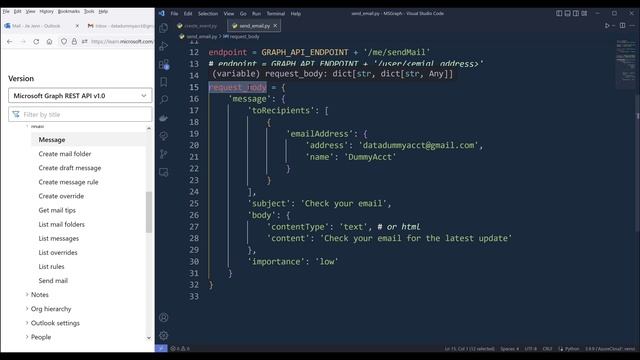640x360 pixels.
Task: Expand the Org hierarchy tree node
Action: click(x=27, y=309)
